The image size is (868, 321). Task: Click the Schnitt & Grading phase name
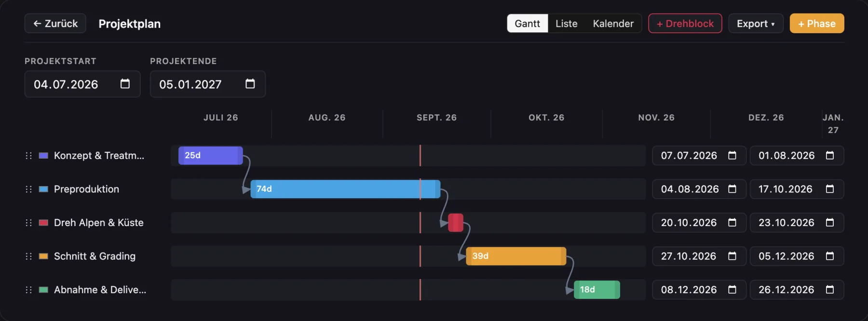(95, 256)
